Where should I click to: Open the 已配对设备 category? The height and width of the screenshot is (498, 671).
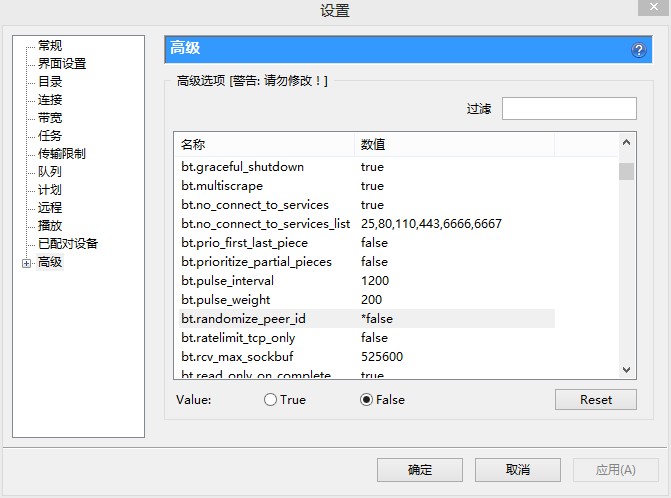click(x=68, y=244)
